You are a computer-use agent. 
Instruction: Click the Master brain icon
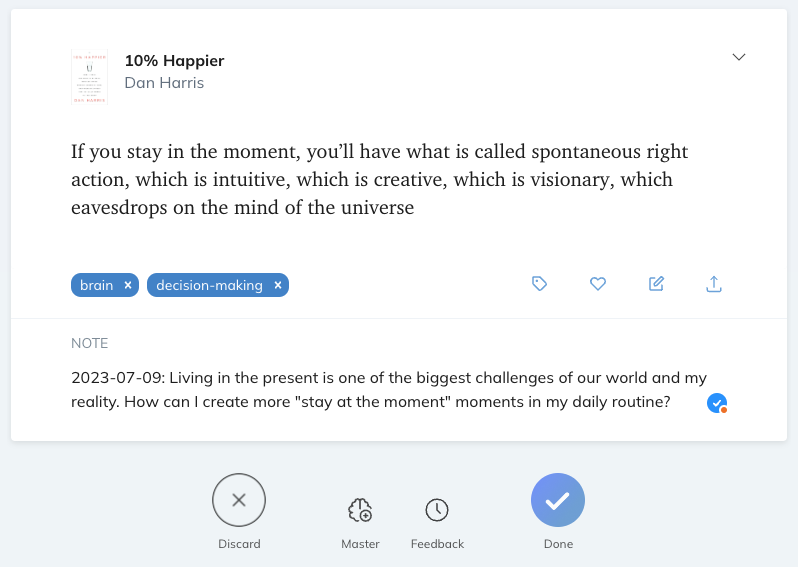360,511
